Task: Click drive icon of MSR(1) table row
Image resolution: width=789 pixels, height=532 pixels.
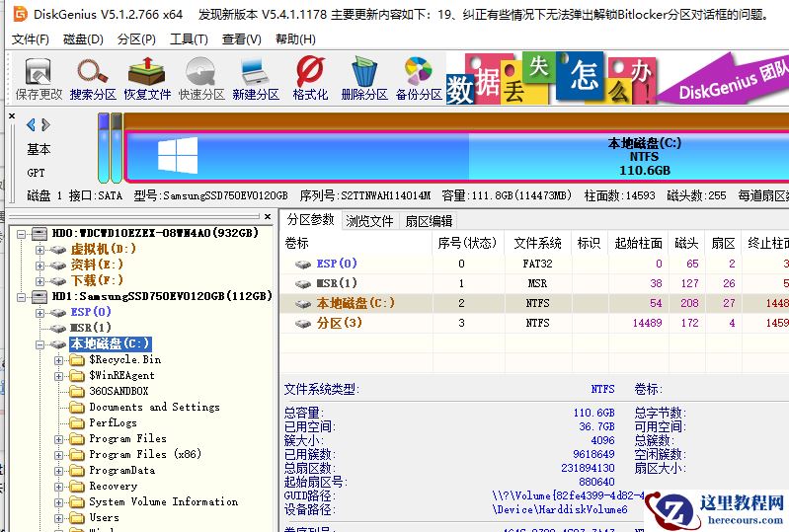Action: (303, 284)
